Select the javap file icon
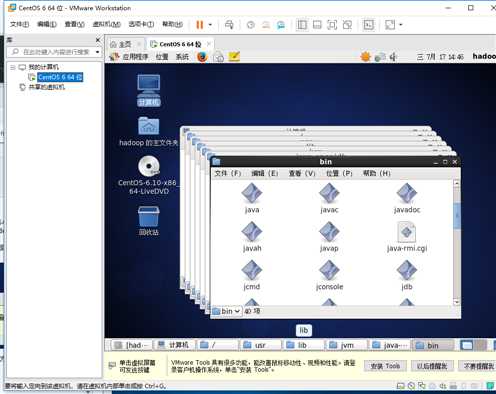Viewport: 496px width, 394px height. 329,237
